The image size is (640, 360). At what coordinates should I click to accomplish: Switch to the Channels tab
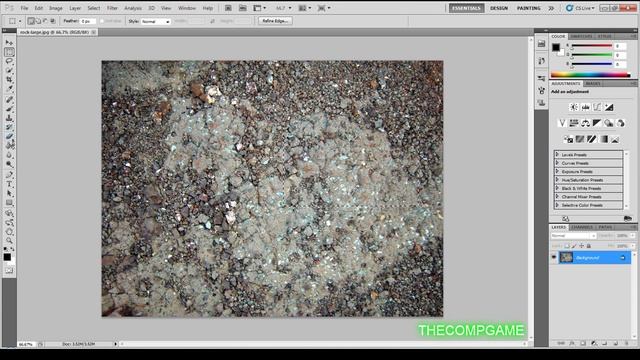pos(582,227)
